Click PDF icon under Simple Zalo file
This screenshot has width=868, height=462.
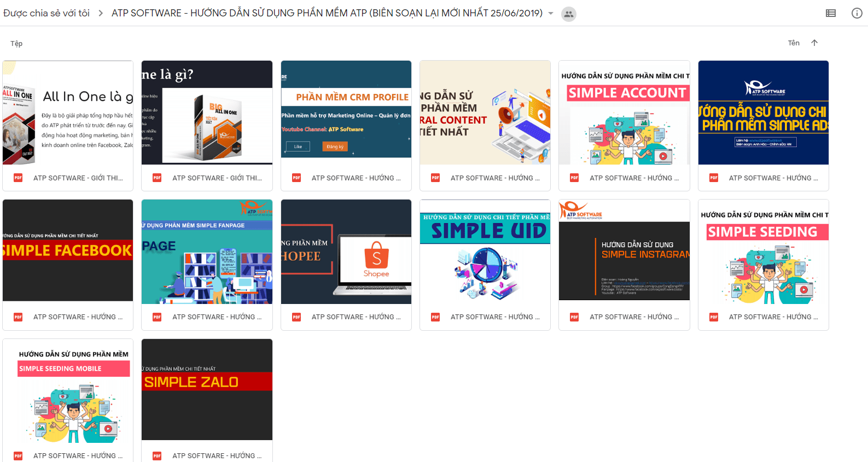(157, 455)
